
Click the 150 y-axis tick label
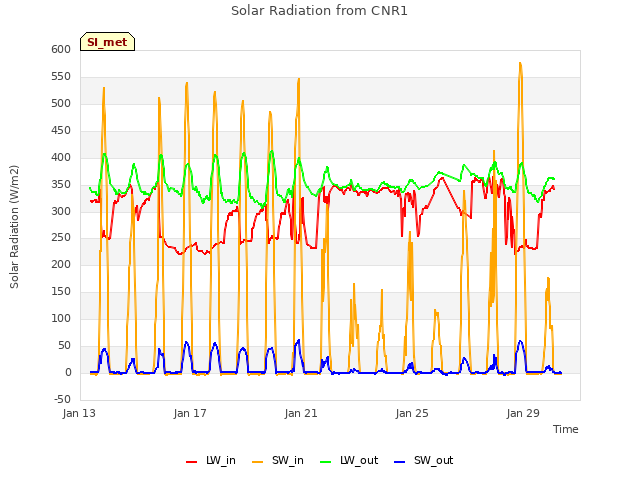[61, 291]
